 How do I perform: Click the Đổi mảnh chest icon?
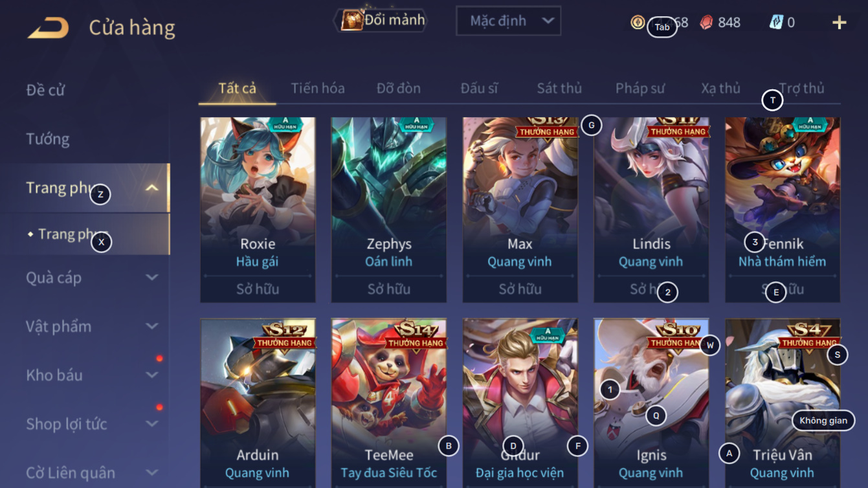click(x=351, y=21)
